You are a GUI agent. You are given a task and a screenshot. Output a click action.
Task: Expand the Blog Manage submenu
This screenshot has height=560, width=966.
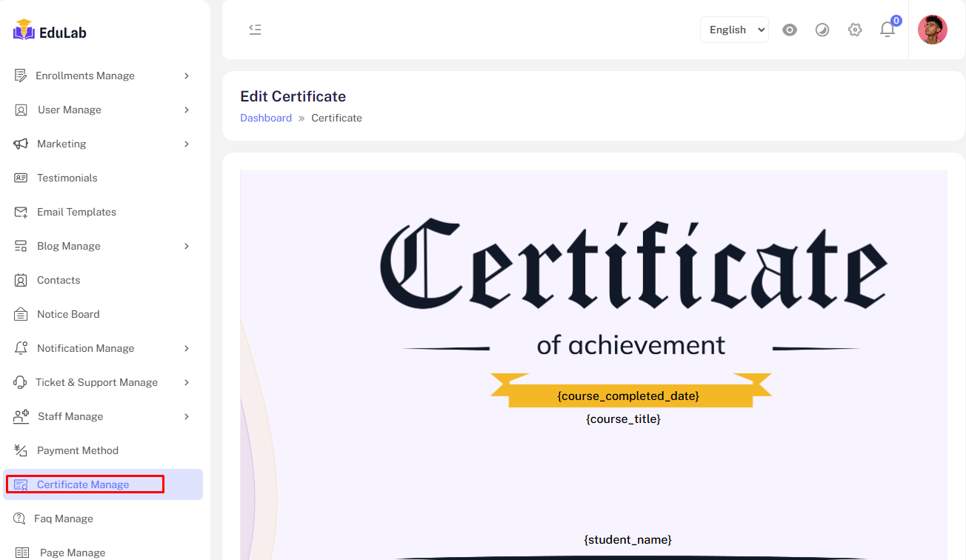tap(187, 246)
